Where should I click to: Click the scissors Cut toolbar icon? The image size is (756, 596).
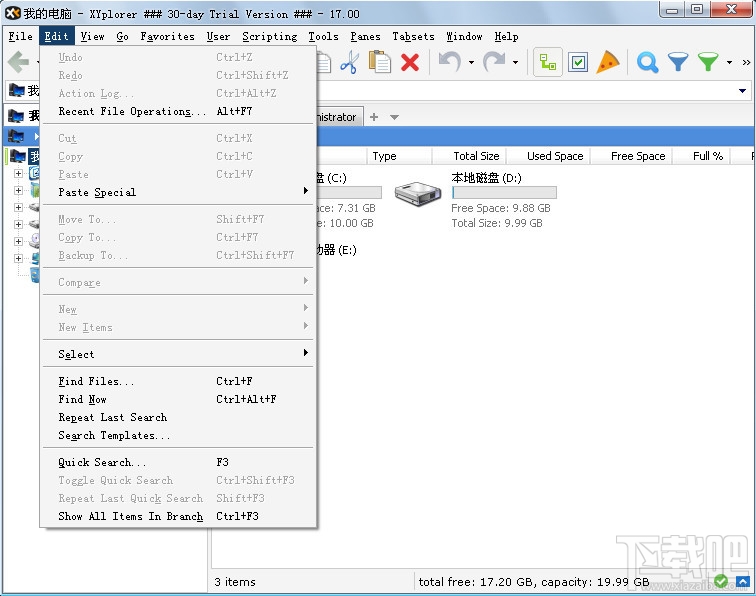click(x=349, y=63)
